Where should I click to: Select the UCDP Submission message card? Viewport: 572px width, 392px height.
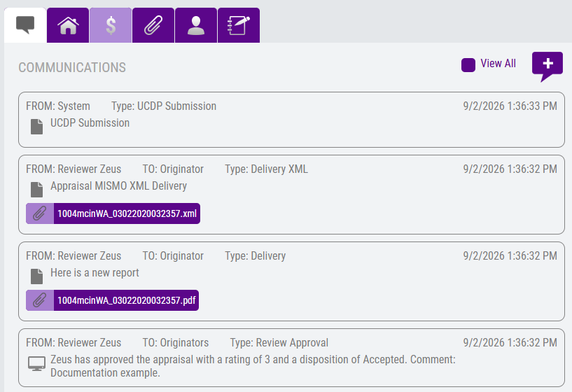[291, 120]
